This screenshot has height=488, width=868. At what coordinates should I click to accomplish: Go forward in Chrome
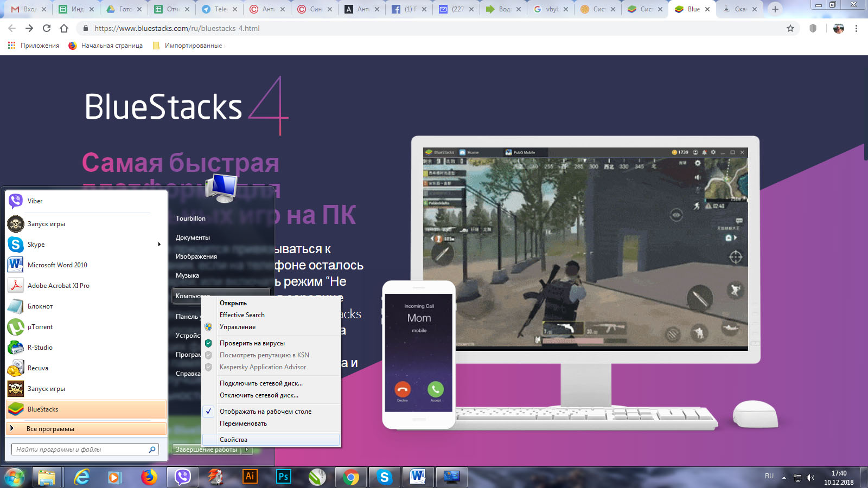click(x=29, y=28)
